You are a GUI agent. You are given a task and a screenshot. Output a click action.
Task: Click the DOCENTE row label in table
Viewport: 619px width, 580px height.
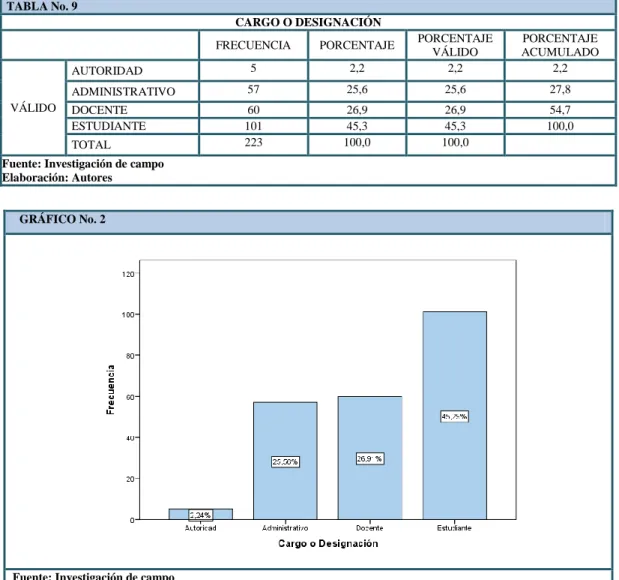(x=99, y=110)
